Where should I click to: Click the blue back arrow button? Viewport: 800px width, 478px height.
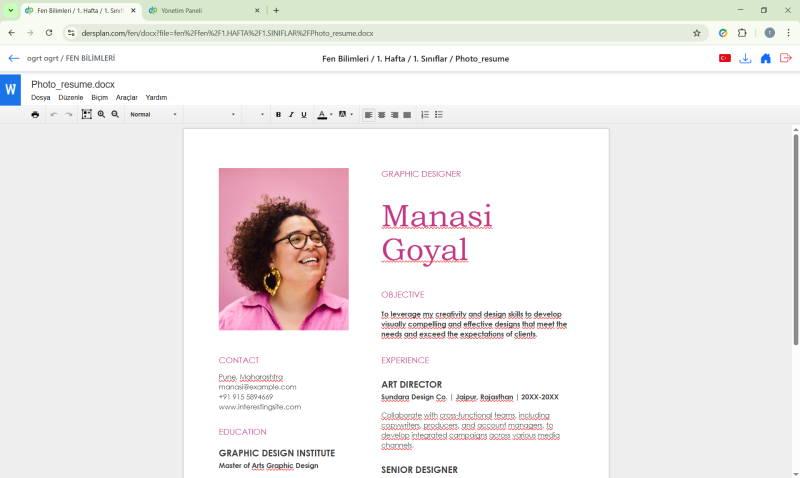tap(14, 59)
